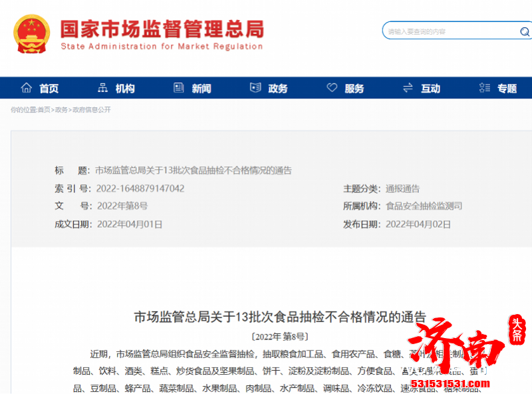Click the list icon beside 专题
Viewport: 532px width, 394px height.
[x=483, y=87]
